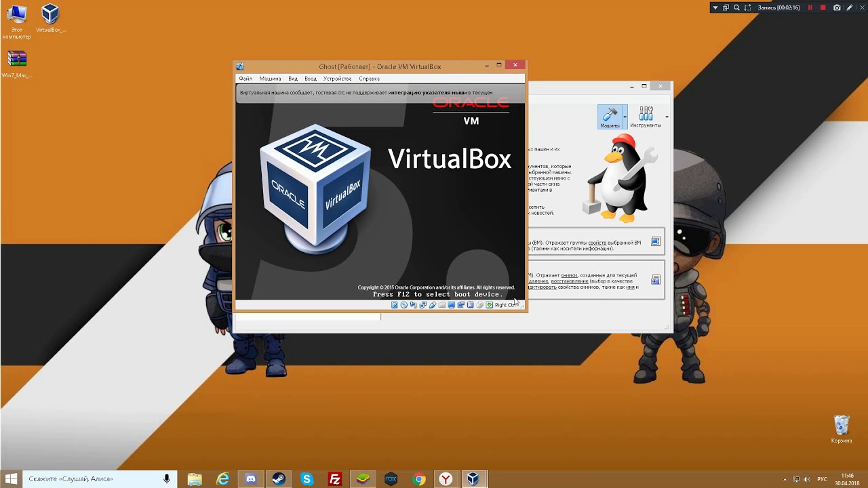Image resolution: width=868 pixels, height=488 pixels.
Task: Click the USB devices status icon
Action: coord(433,305)
